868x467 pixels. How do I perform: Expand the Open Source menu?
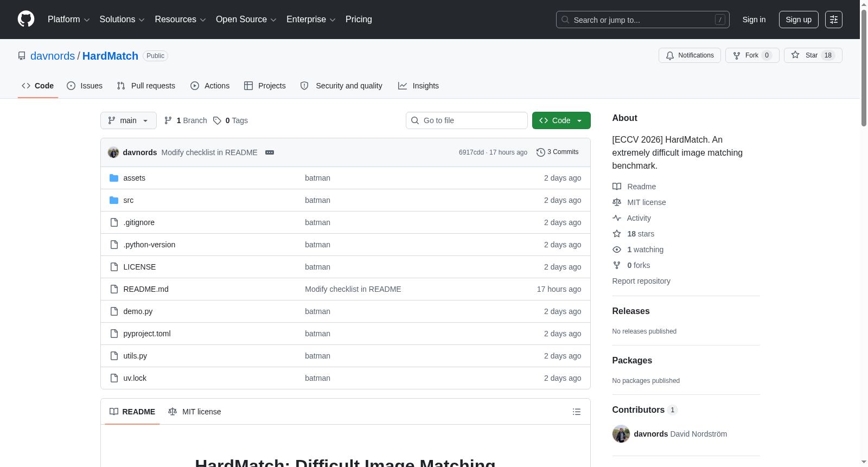coord(246,20)
